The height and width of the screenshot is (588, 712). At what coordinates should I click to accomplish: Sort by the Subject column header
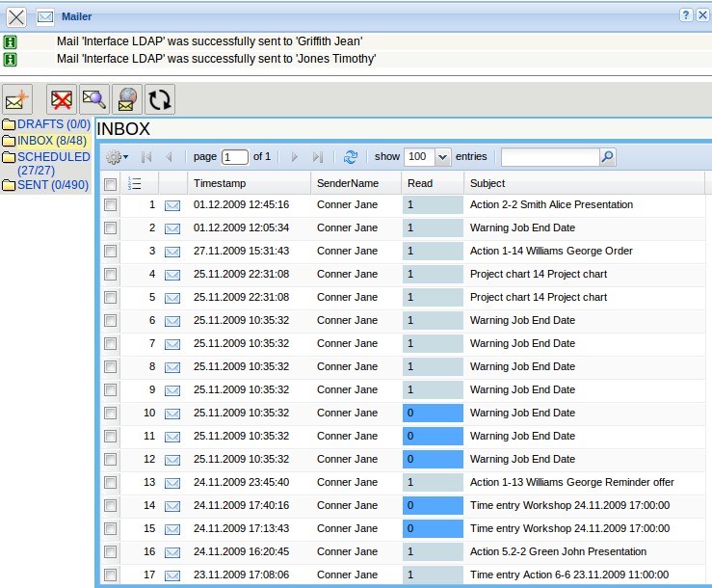(488, 183)
